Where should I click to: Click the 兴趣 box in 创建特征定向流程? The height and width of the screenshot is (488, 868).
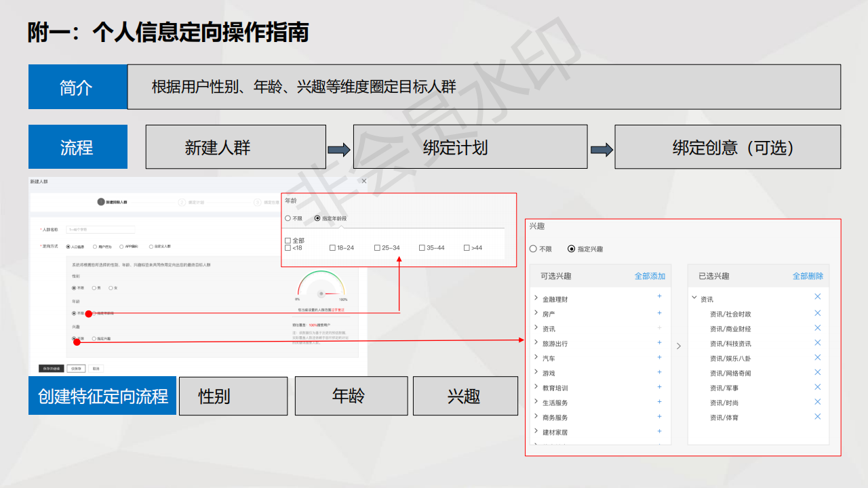[x=465, y=396]
